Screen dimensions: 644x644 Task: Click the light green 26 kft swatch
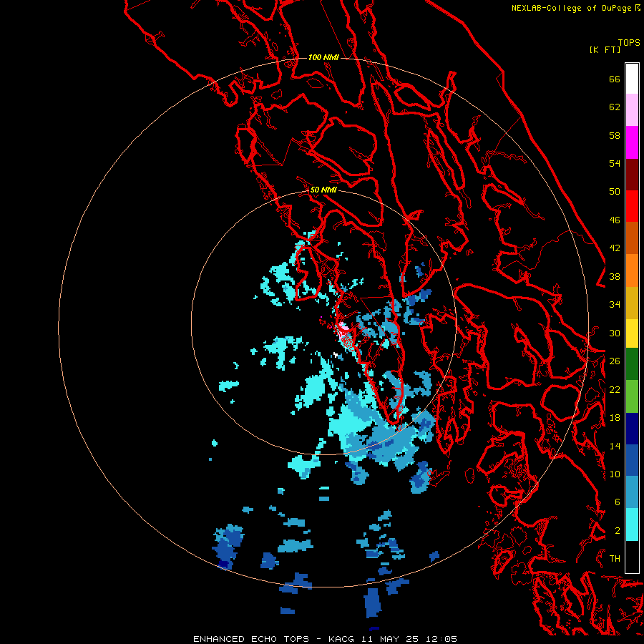click(632, 396)
